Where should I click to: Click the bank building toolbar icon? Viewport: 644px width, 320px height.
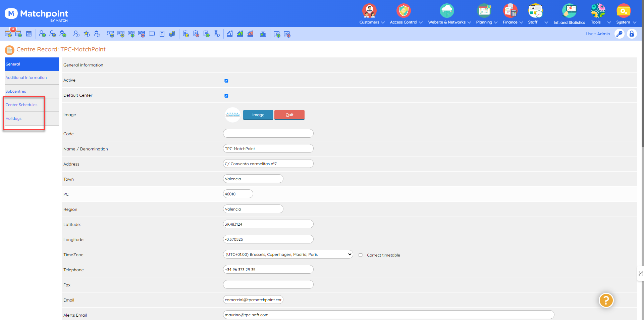point(263,34)
